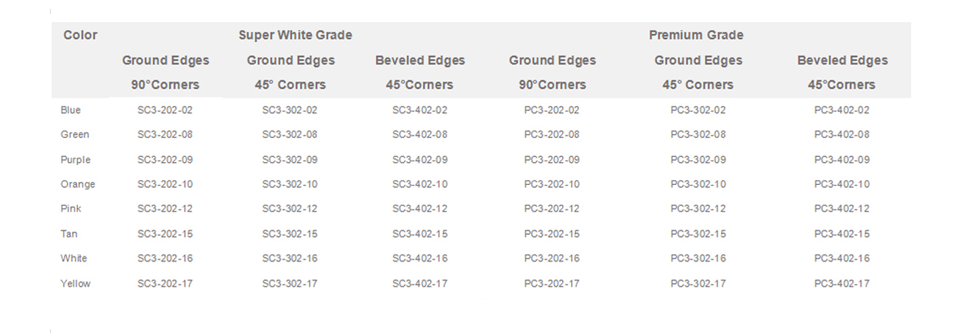This screenshot has width=980, height=333.
Task: Click PC3-202-16 in the White row
Action: 552,259
